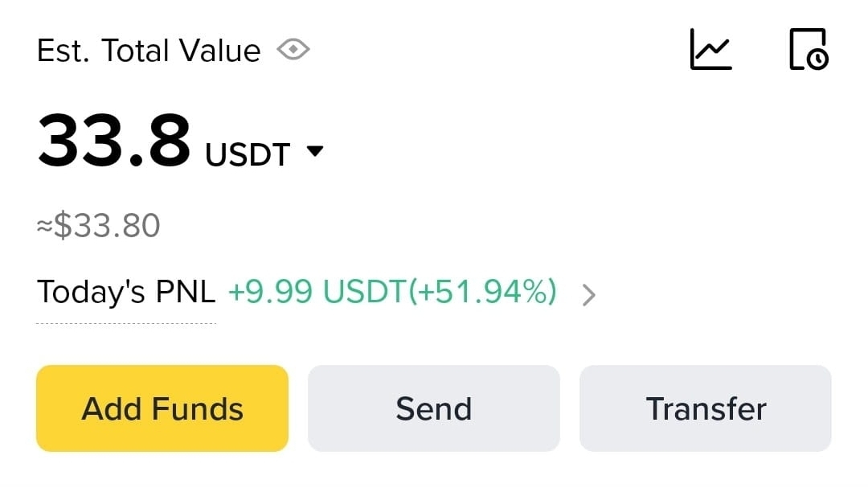This screenshot has width=868, height=488.
Task: Click the Today's PNL underlined label
Action: pyautogui.click(x=125, y=292)
